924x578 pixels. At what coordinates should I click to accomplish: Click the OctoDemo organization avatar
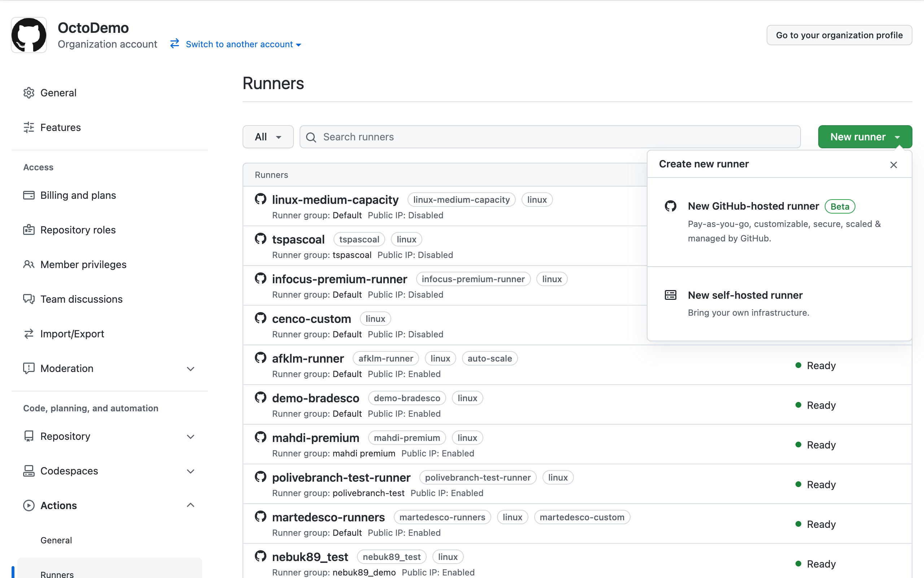(x=29, y=35)
